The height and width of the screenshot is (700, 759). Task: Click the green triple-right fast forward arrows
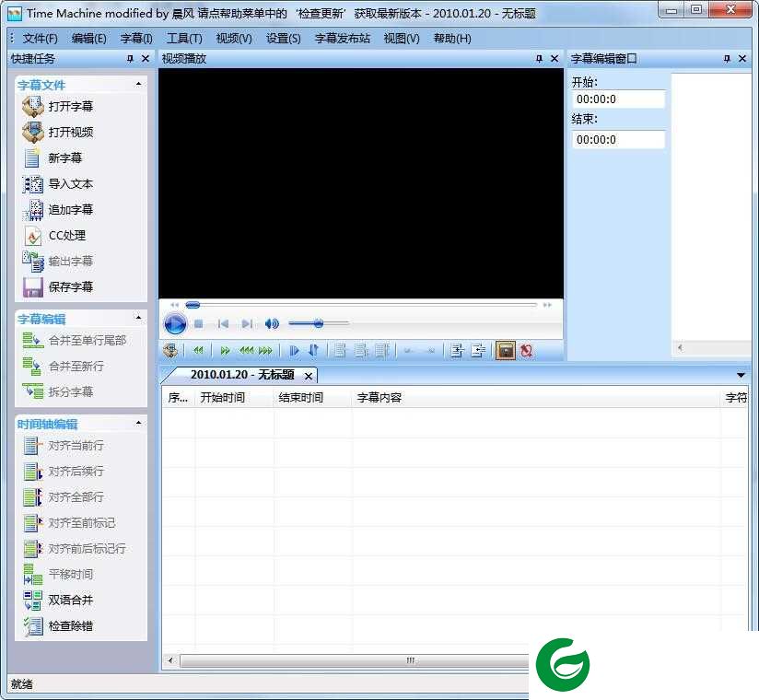tap(265, 350)
